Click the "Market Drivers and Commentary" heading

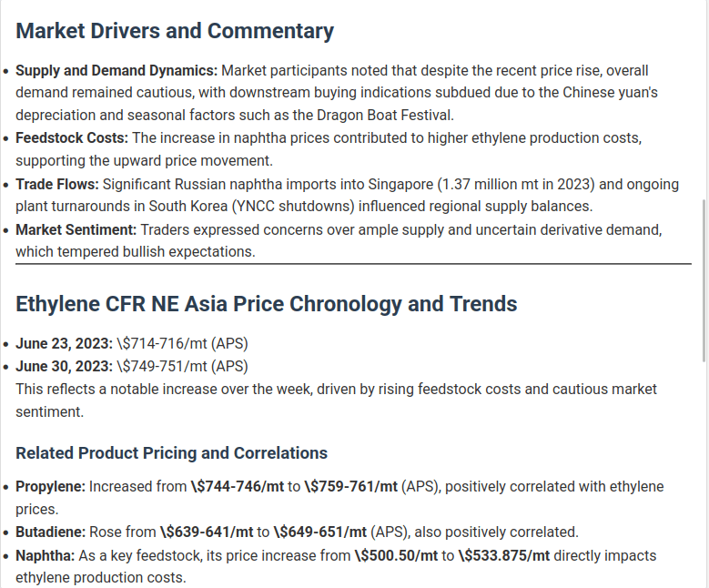[x=175, y=31]
